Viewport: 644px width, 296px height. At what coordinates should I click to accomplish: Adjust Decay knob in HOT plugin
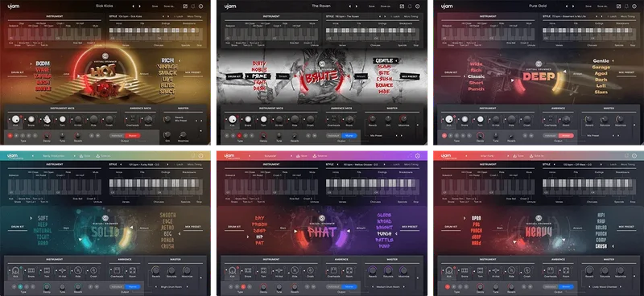click(47, 134)
